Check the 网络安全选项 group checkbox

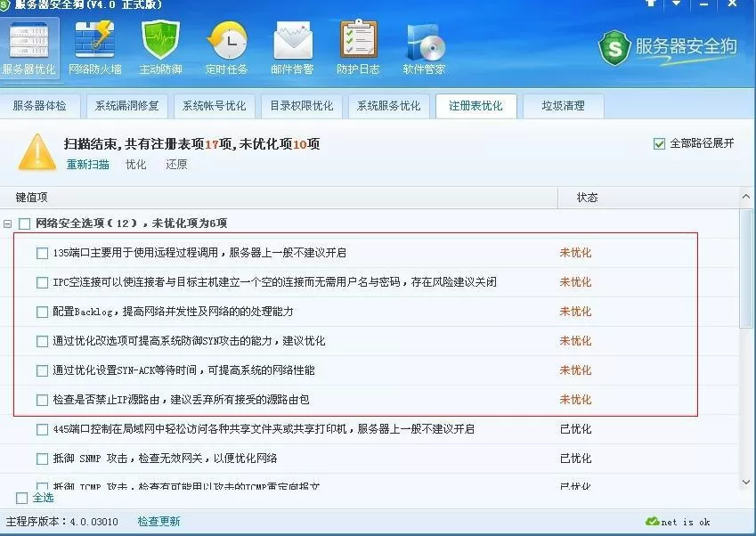(x=25, y=223)
